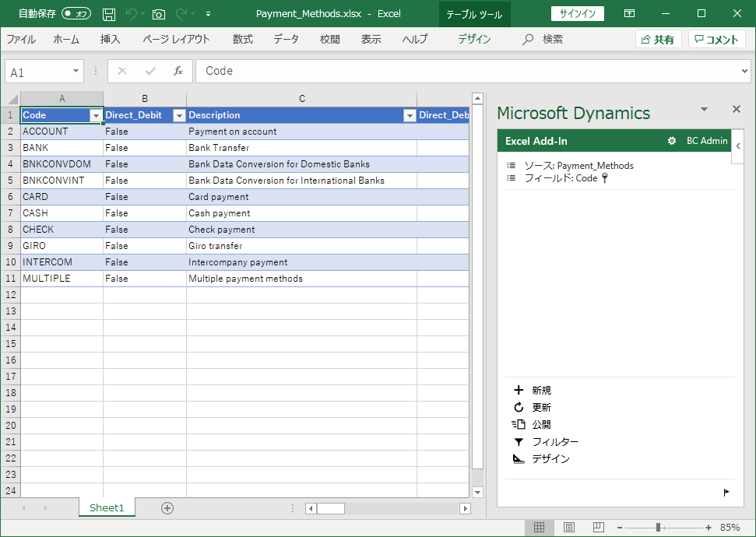Image resolution: width=756 pixels, height=537 pixels.
Task: Click the BC Admin user label
Action: click(x=707, y=141)
